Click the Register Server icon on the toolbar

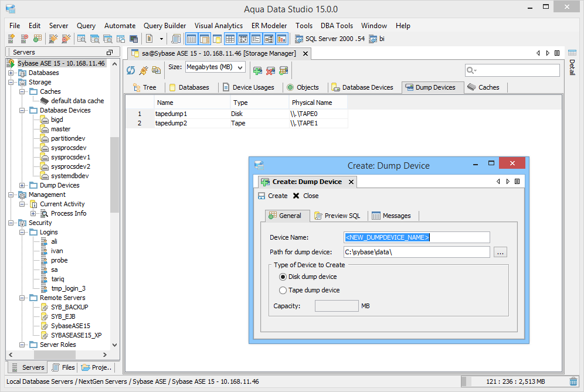pos(10,38)
